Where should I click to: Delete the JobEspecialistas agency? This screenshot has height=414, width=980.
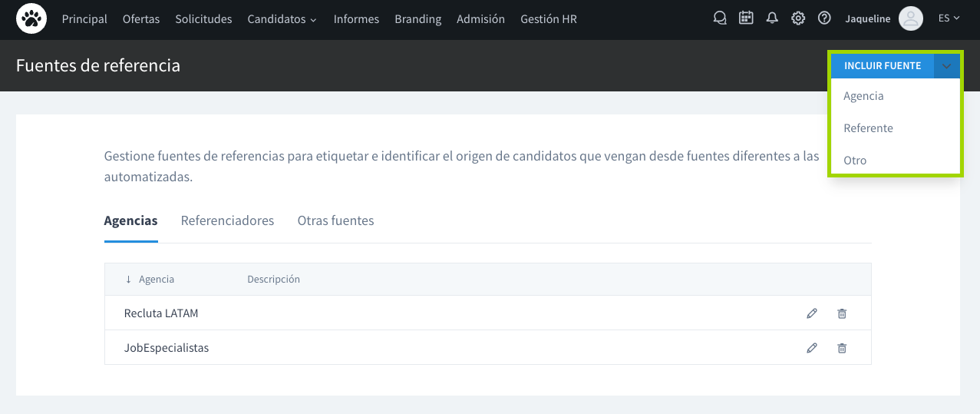pyautogui.click(x=842, y=348)
